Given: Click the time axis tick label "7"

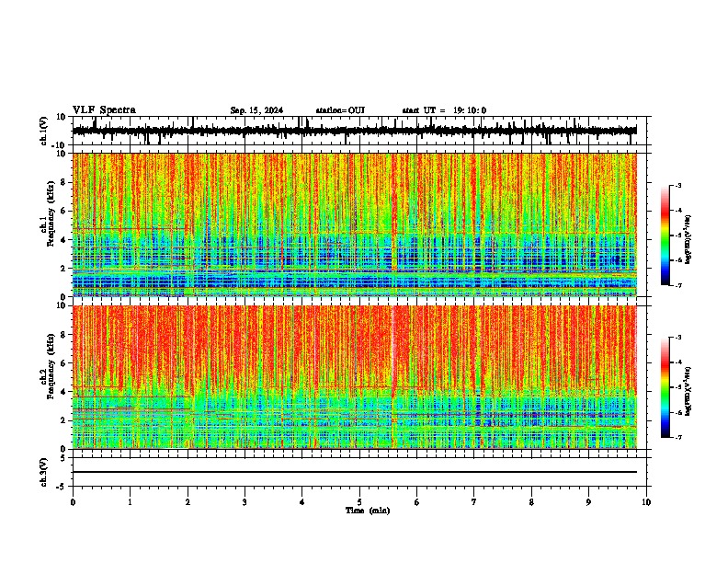Looking at the screenshot, I should point(474,502).
